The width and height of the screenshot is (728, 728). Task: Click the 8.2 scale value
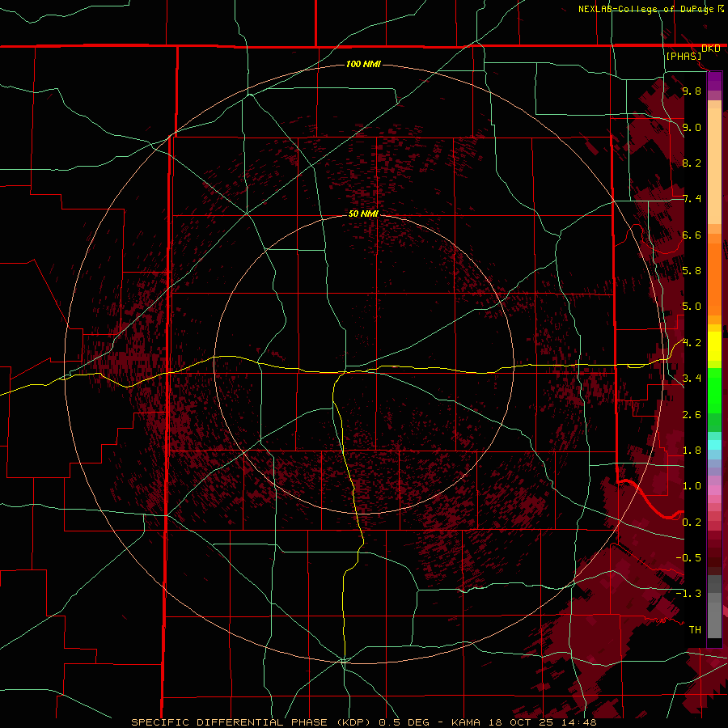[692, 163]
